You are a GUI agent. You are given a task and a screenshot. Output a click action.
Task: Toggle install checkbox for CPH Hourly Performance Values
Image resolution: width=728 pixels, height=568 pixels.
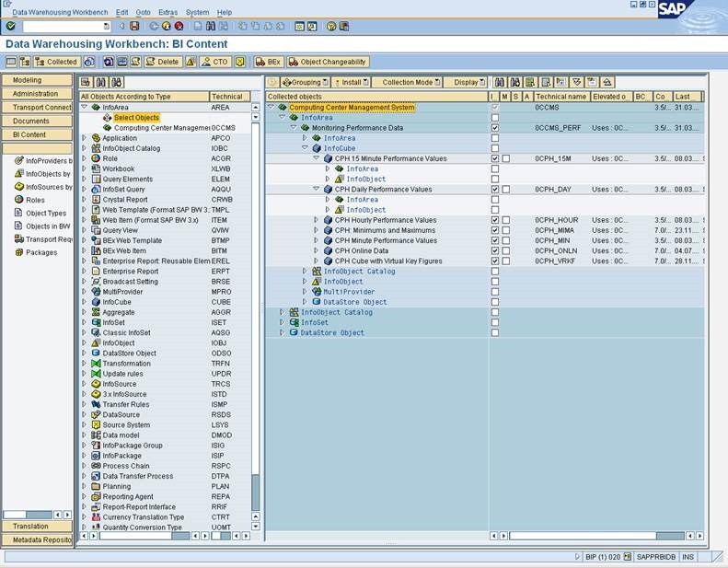pyautogui.click(x=495, y=220)
